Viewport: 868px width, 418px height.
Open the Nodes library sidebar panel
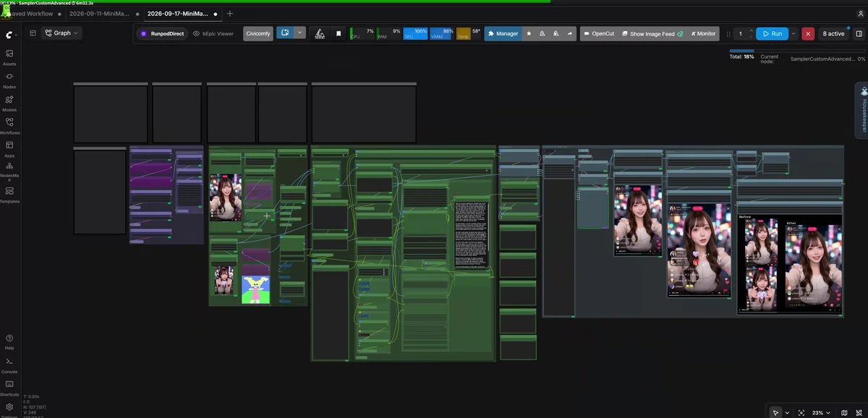(9, 80)
